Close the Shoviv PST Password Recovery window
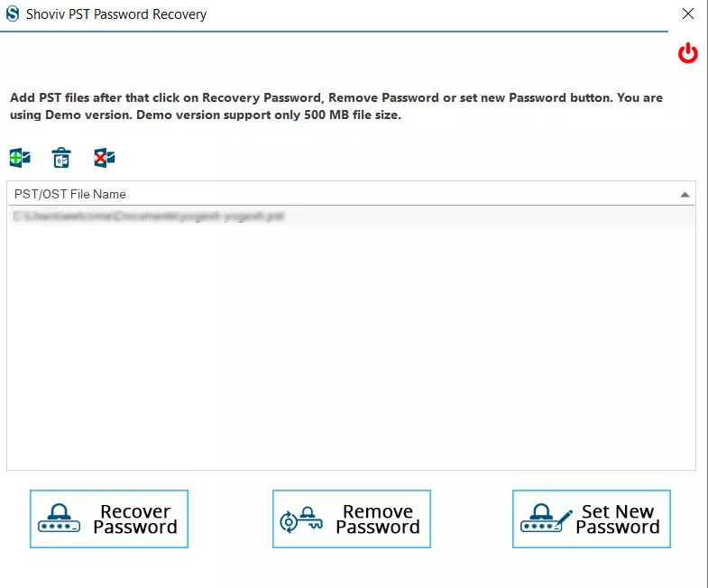This screenshot has width=708, height=588. [687, 14]
